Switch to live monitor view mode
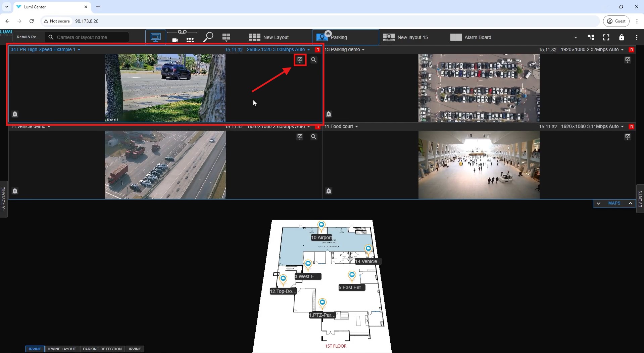Image resolution: width=644 pixels, height=353 pixels. (155, 37)
